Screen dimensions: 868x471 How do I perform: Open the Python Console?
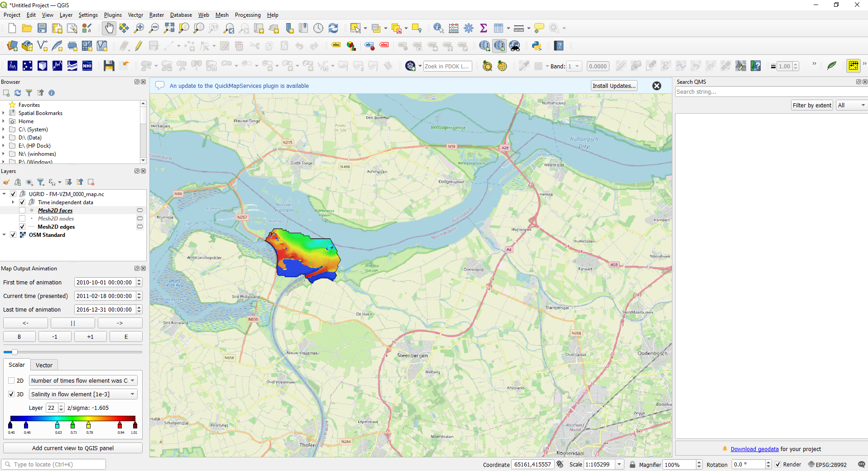(537, 46)
